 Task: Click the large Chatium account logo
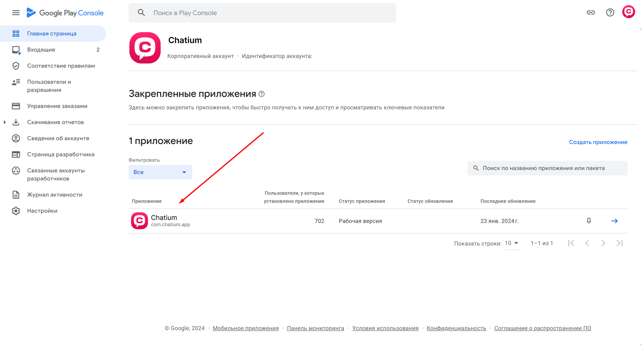(x=145, y=48)
